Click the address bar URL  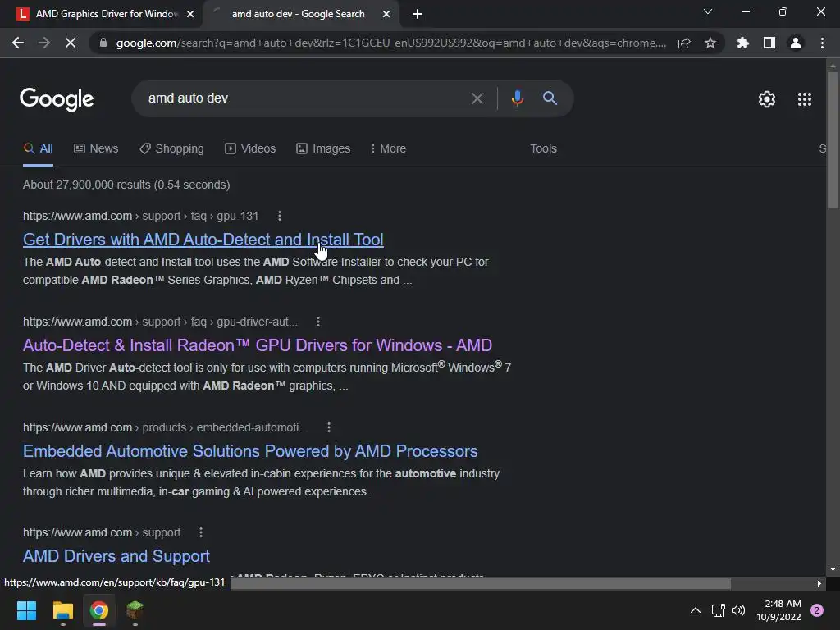pyautogui.click(x=391, y=43)
